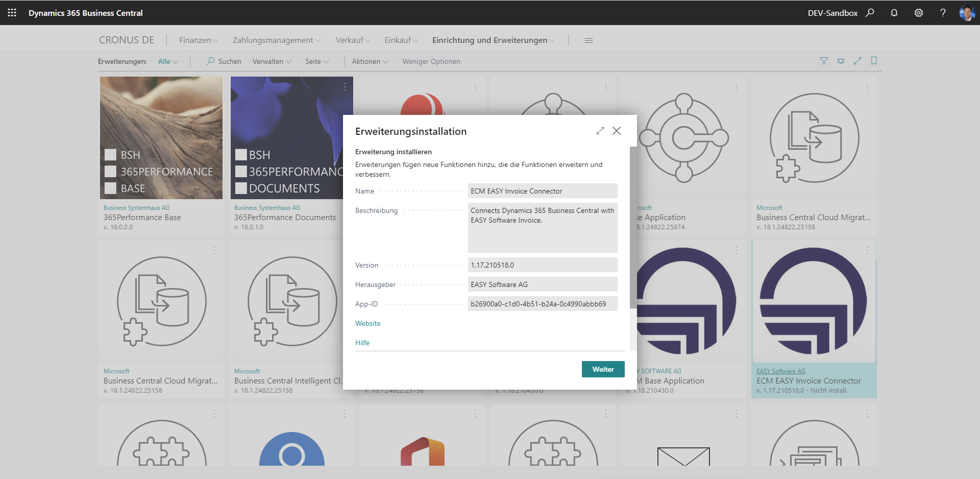Expand the Verkauf menu
The width and height of the screenshot is (980, 479).
pyautogui.click(x=353, y=40)
